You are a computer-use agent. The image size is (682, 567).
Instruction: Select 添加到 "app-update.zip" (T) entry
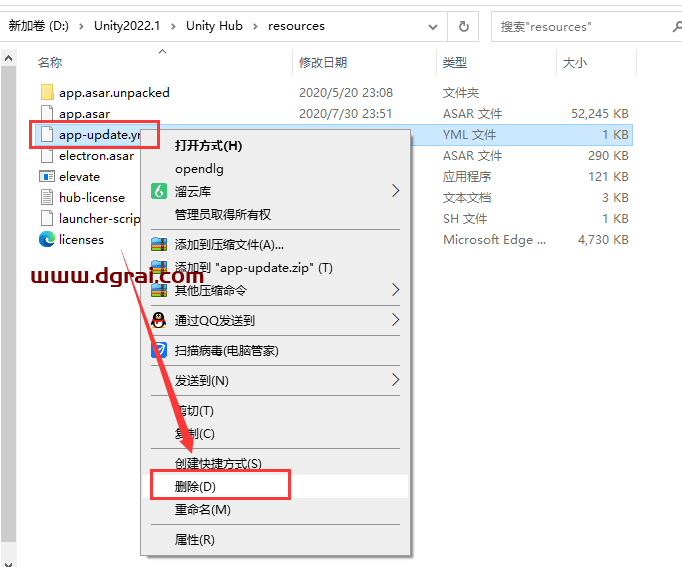point(254,267)
